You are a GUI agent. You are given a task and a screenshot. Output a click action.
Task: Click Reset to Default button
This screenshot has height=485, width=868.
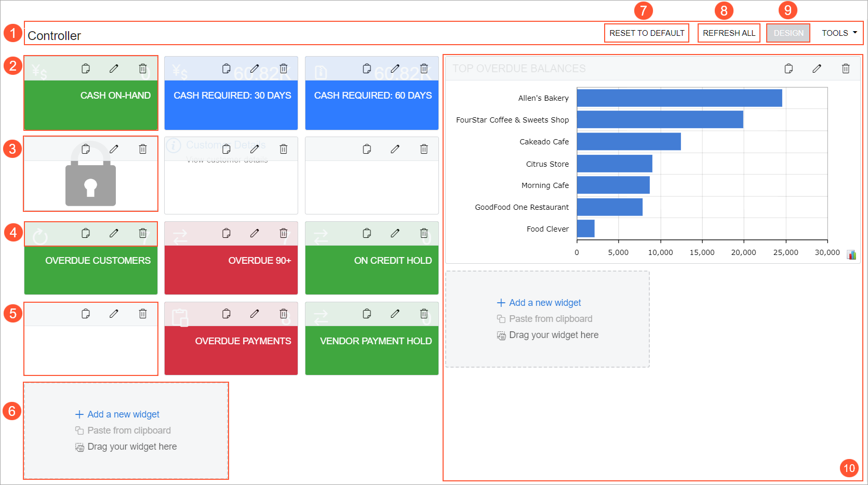coord(646,33)
